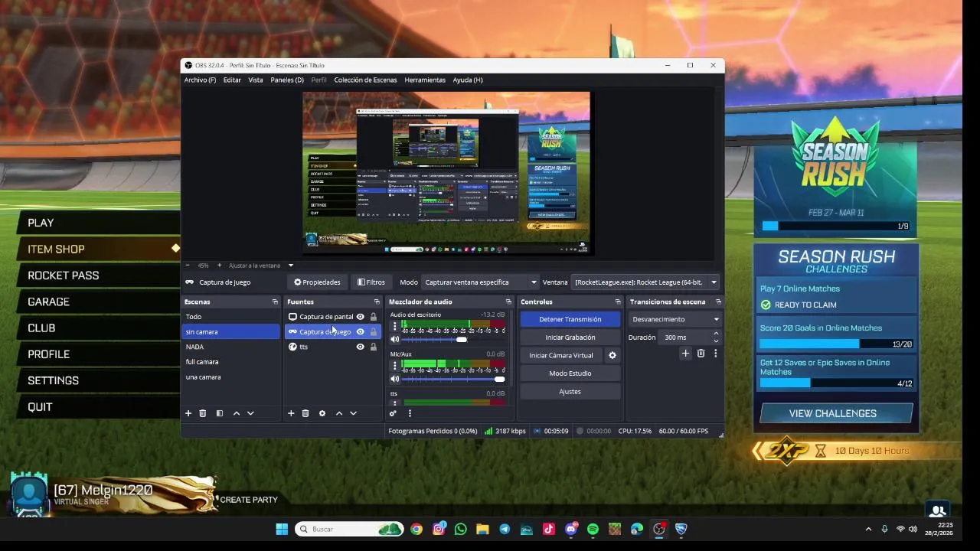Hide the Captura de pantalla source

[360, 317]
